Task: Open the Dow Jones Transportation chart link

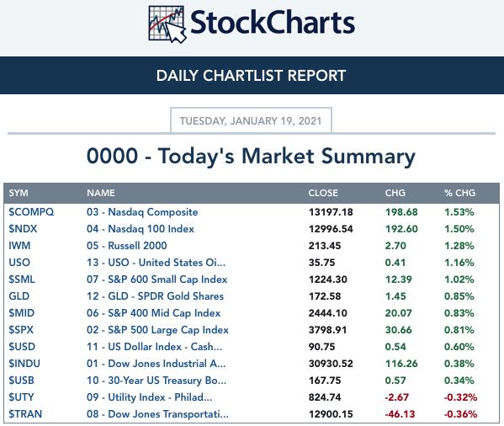Action: click(x=157, y=414)
